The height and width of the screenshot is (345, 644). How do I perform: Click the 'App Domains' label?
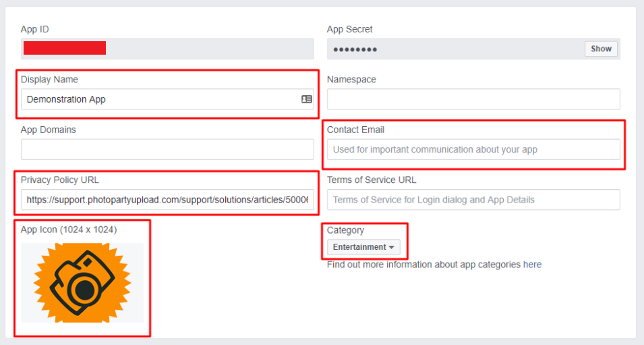(49, 130)
